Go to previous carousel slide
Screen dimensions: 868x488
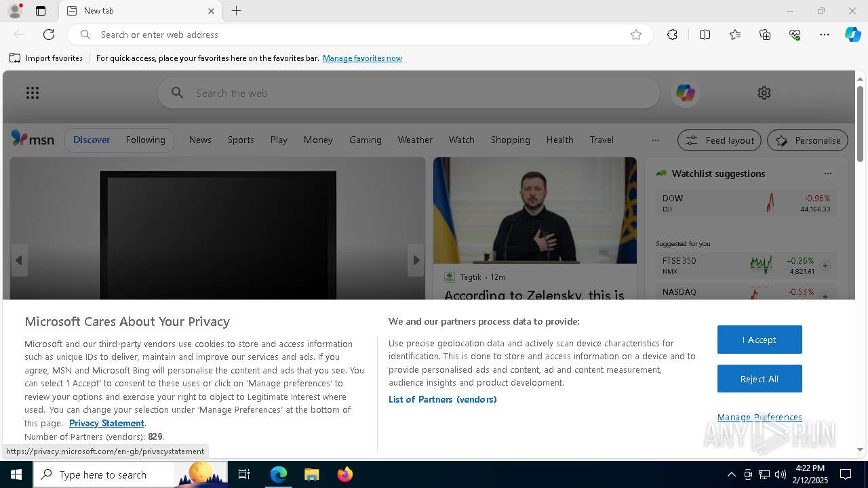click(19, 260)
